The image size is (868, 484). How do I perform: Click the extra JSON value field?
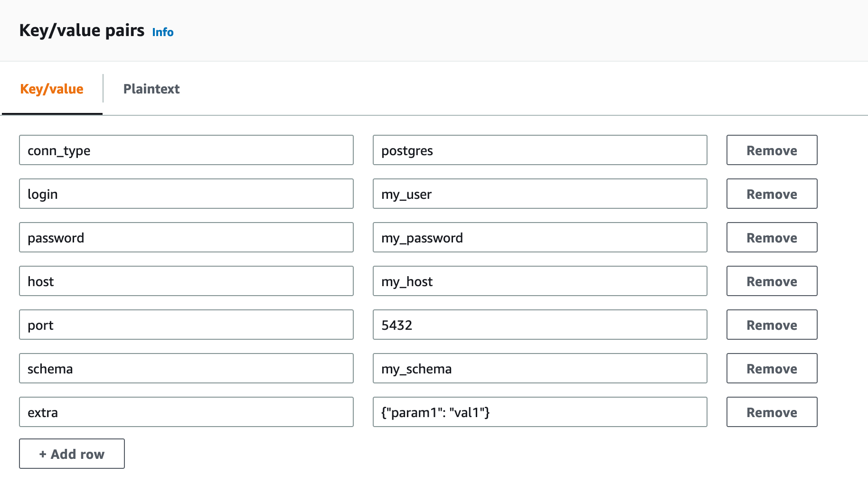(x=539, y=412)
